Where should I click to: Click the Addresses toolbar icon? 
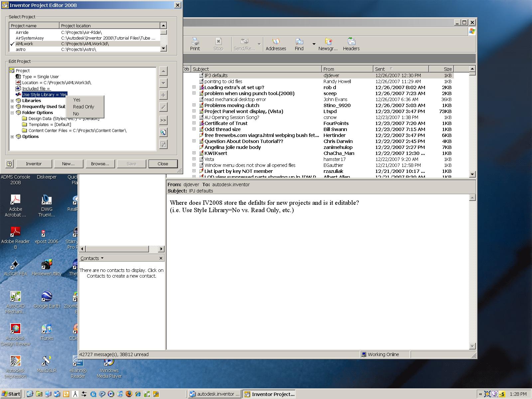coord(276,44)
